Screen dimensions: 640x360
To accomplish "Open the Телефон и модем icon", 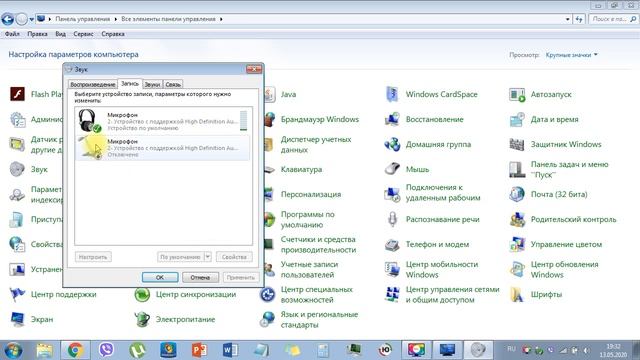I will click(x=392, y=244).
